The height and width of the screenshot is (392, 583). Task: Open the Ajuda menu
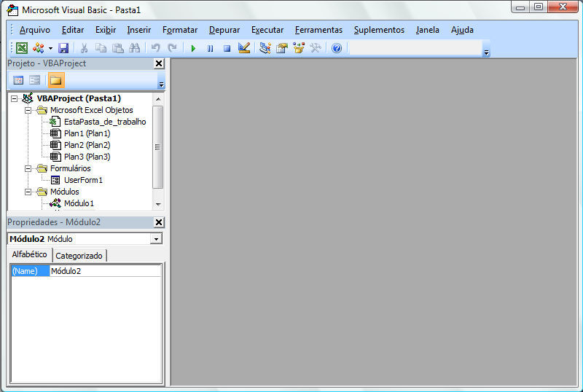point(462,30)
